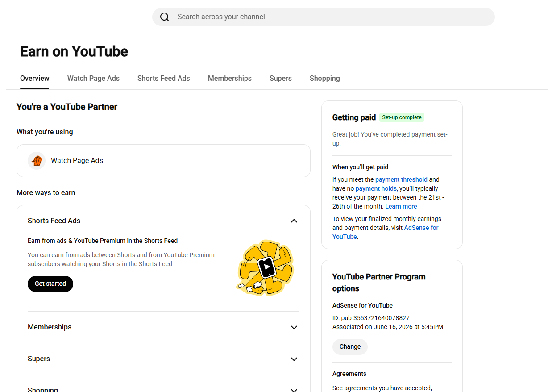
Task: Switch to the Shorts Feed Ads tab
Action: 164,78
